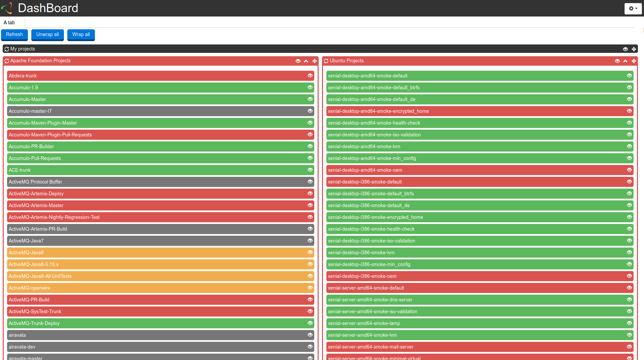
Task: Click eye icon on xenial-server-amd64-smoke-mail-server
Action: click(x=629, y=347)
